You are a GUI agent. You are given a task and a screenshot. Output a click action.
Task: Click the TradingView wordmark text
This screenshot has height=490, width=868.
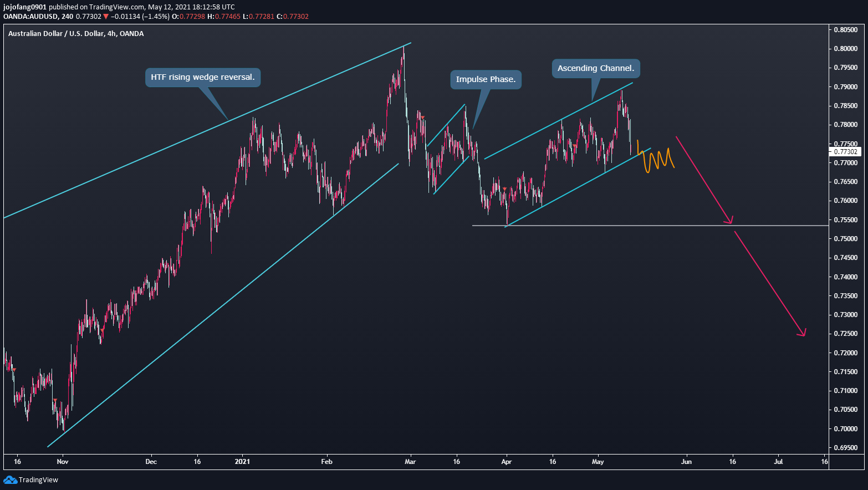pos(38,480)
